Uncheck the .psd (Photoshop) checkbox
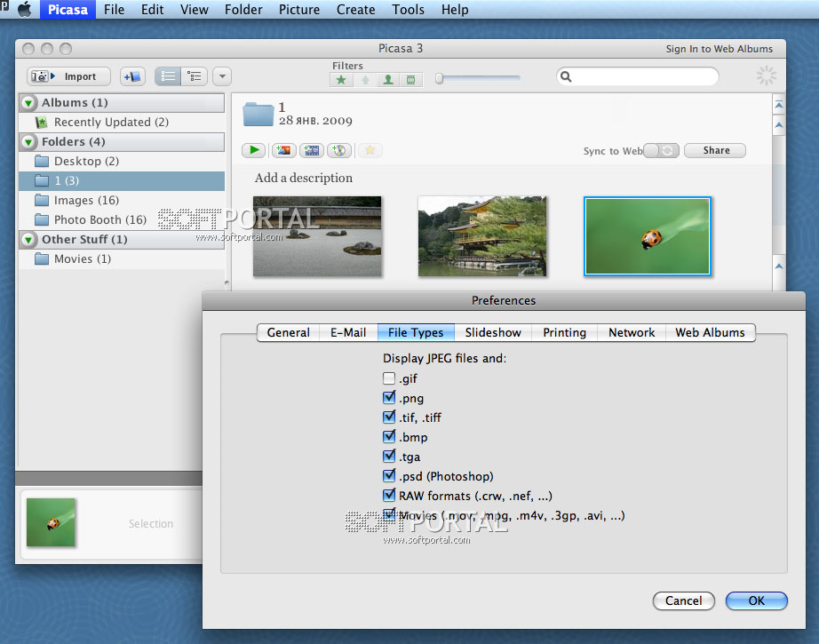Image resolution: width=819 pixels, height=644 pixels. click(x=389, y=476)
